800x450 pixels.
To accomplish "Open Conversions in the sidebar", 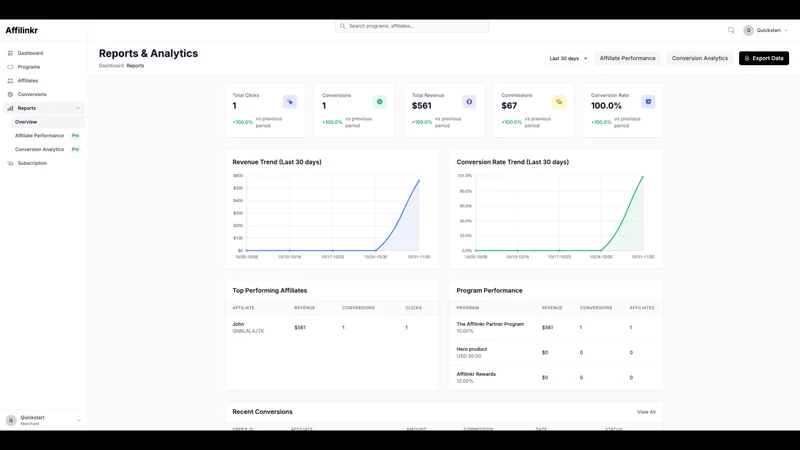I will (x=44, y=94).
